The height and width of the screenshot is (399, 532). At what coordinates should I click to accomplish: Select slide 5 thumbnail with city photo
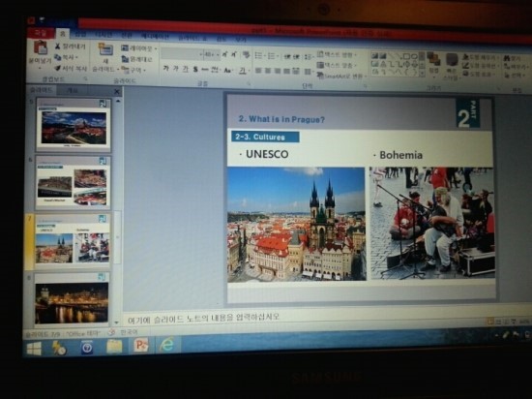click(x=74, y=125)
